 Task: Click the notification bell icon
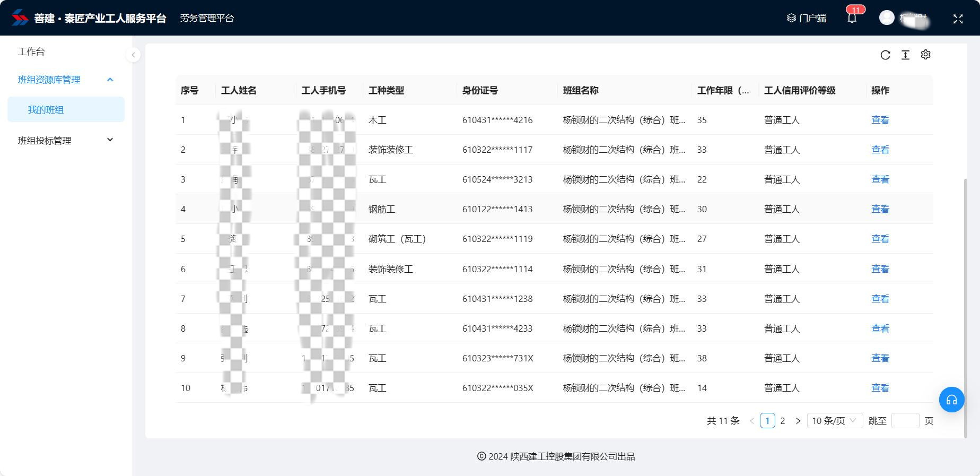pos(852,18)
